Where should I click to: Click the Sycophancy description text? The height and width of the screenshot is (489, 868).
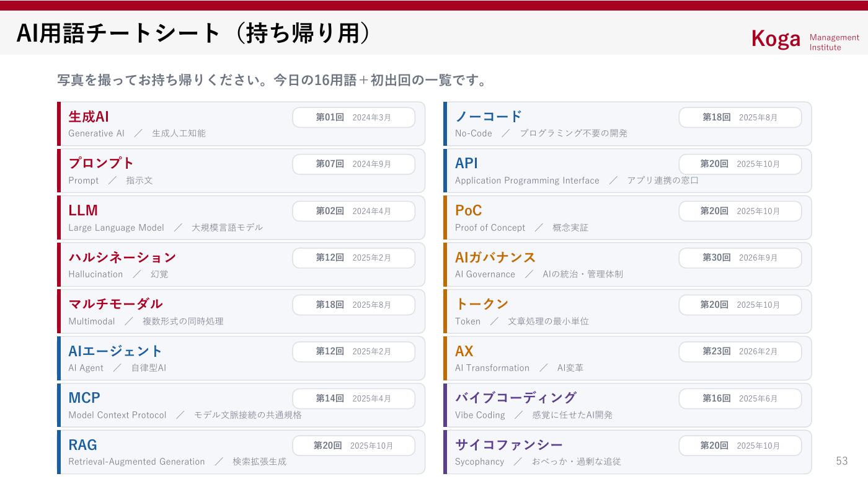(538, 462)
